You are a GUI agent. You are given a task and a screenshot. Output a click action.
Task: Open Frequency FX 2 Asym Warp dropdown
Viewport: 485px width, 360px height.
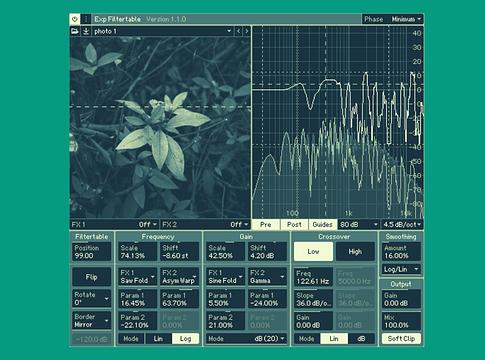180,277
